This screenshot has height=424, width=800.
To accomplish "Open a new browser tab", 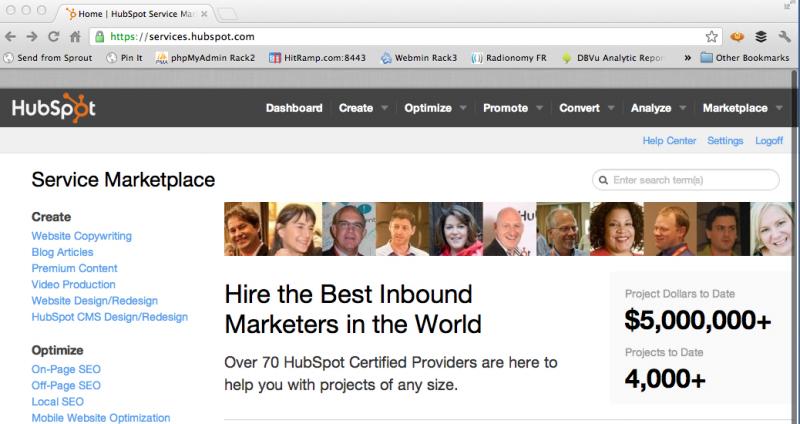I will (x=227, y=14).
